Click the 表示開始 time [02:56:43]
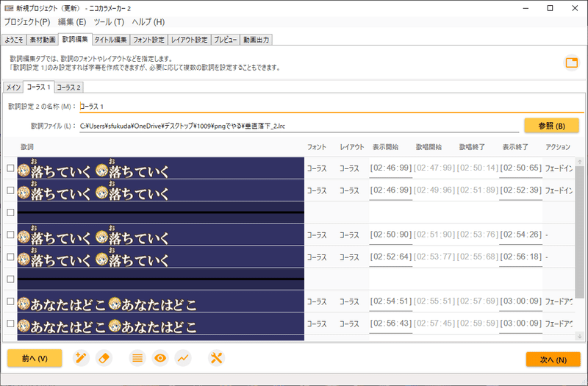The image size is (588, 386). pyautogui.click(x=391, y=323)
